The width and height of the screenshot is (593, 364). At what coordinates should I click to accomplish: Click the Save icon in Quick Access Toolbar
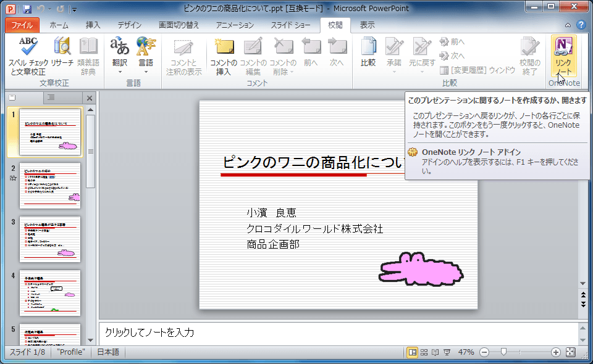click(27, 9)
